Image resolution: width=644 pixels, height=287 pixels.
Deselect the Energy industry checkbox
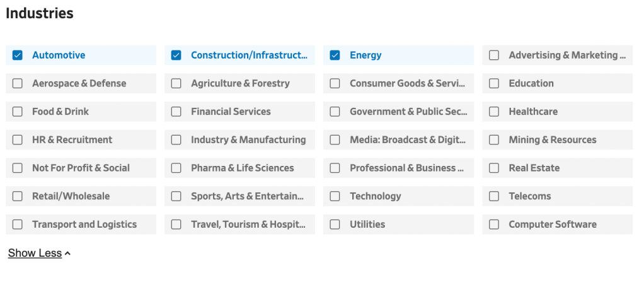point(335,56)
